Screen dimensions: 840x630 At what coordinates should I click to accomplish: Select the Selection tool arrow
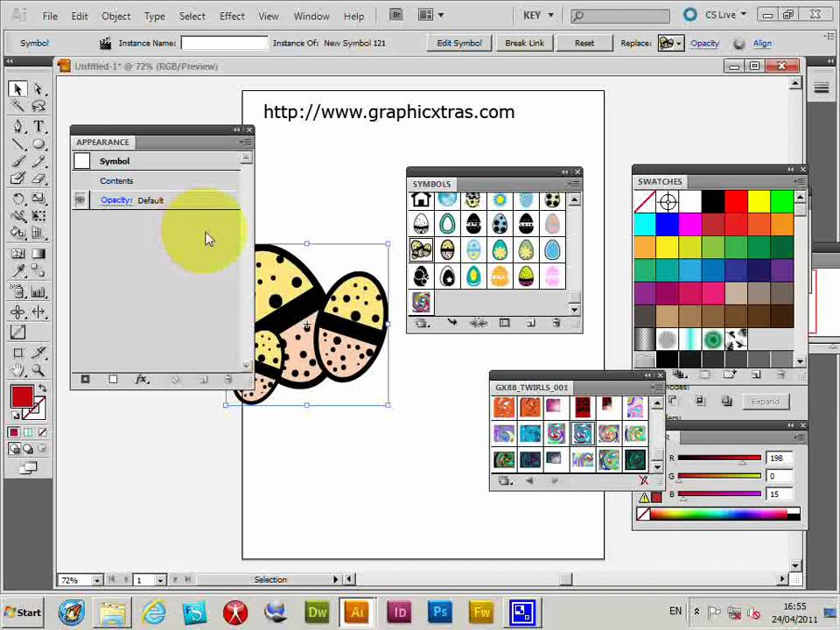(17, 88)
